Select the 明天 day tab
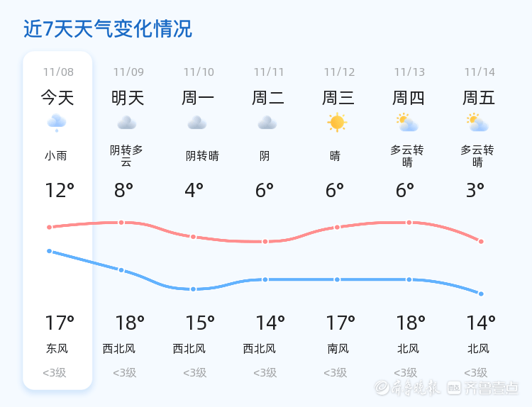Screen dimensions: 532x407 (128, 98)
